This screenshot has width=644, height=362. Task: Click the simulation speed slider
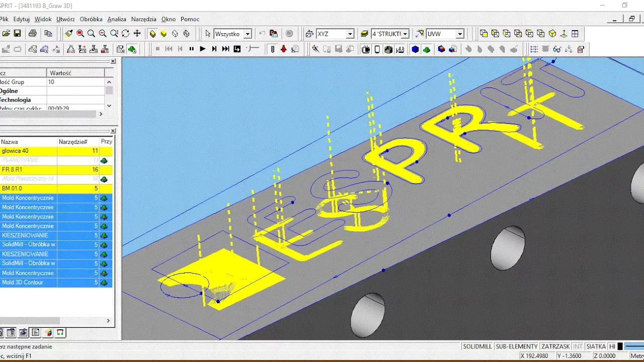[x=253, y=49]
